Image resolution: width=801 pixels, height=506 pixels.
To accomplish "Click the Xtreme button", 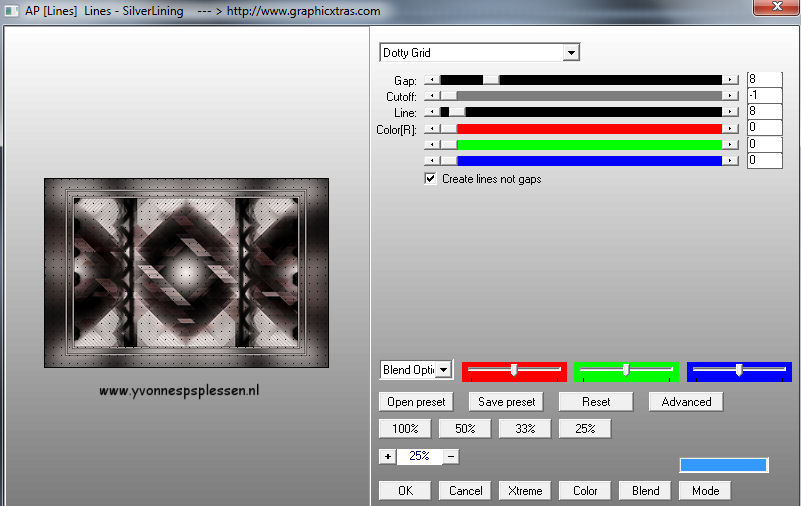I will [x=525, y=491].
